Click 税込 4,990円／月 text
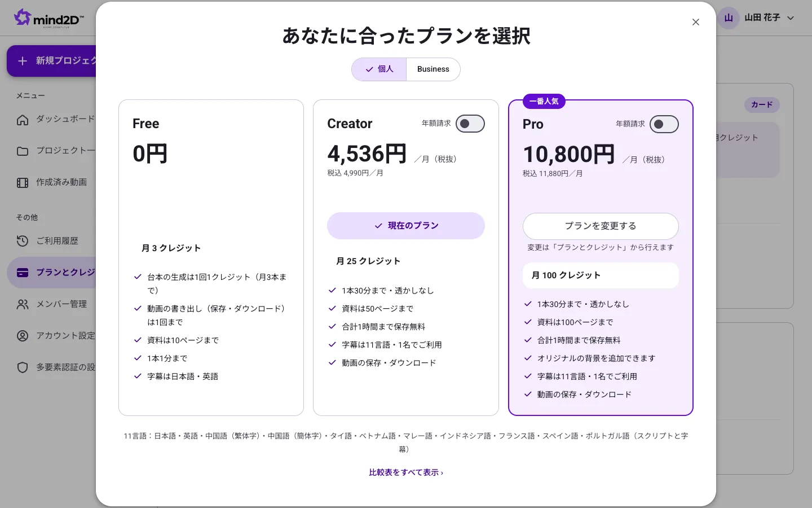This screenshot has height=508, width=812. (x=355, y=173)
